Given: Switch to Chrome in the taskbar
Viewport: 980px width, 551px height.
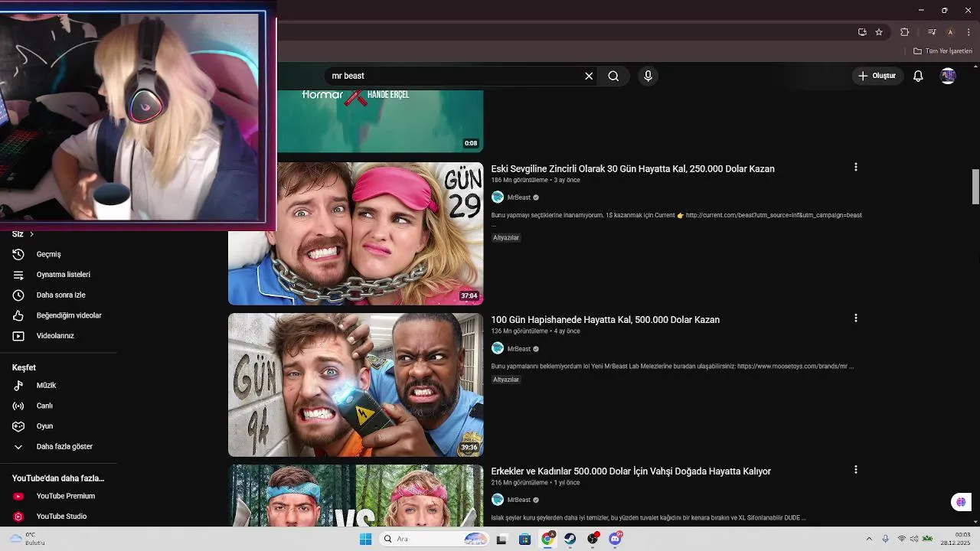Looking at the screenshot, I should (x=547, y=539).
